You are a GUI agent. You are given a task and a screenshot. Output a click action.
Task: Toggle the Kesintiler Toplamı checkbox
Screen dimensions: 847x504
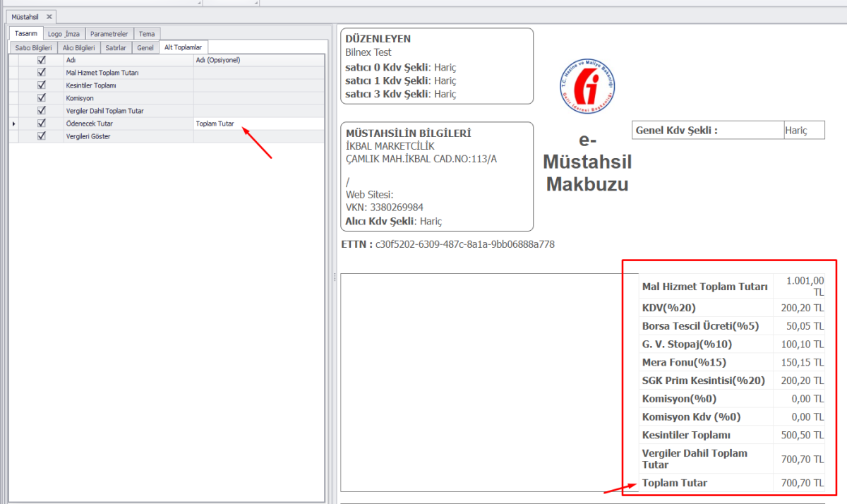coord(42,85)
